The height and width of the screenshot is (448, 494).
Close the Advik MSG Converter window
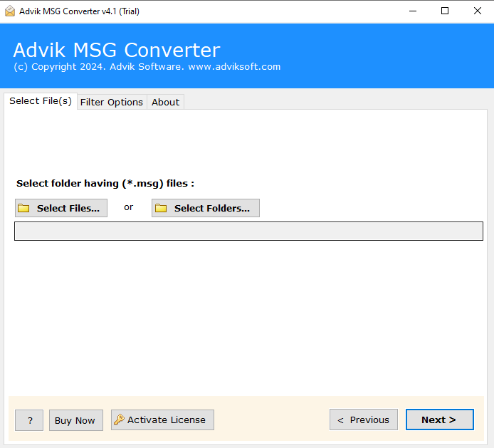pyautogui.click(x=478, y=11)
